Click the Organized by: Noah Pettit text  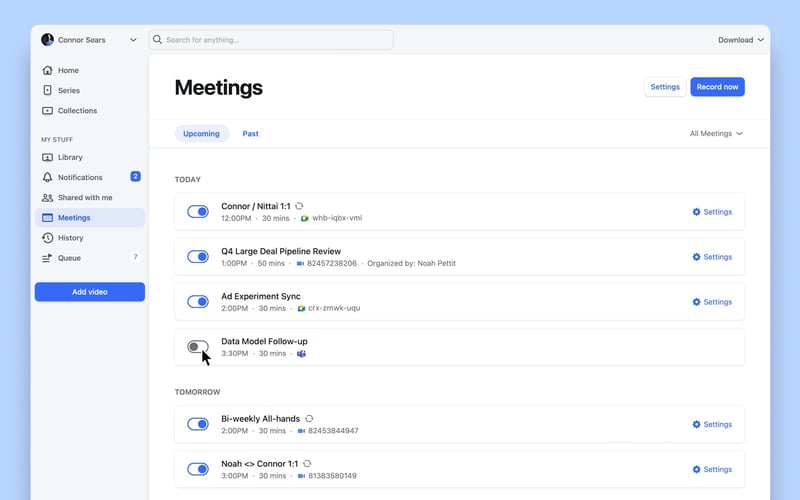coord(412,264)
